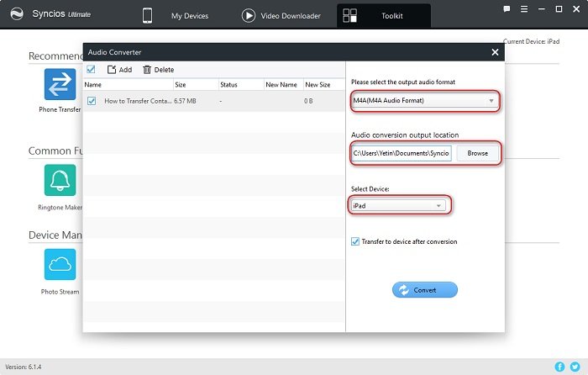Click Add to add audio files
The width and height of the screenshot is (588, 375).
[x=119, y=70]
